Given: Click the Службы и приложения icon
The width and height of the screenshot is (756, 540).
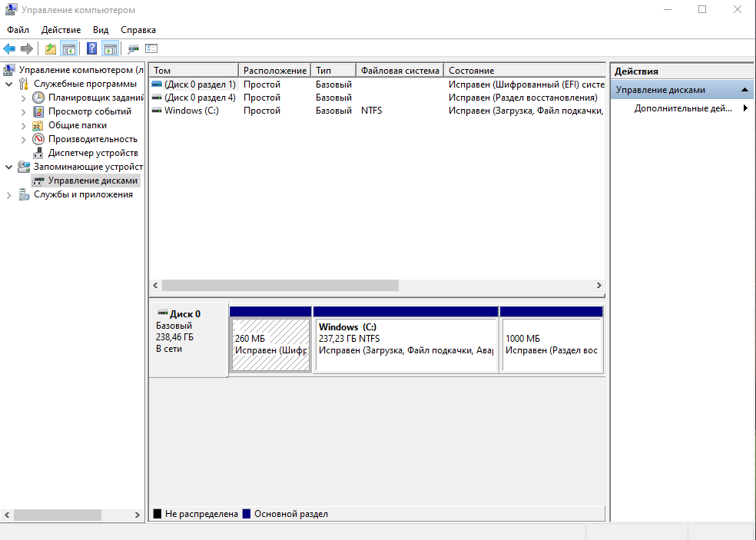Looking at the screenshot, I should coord(24,194).
